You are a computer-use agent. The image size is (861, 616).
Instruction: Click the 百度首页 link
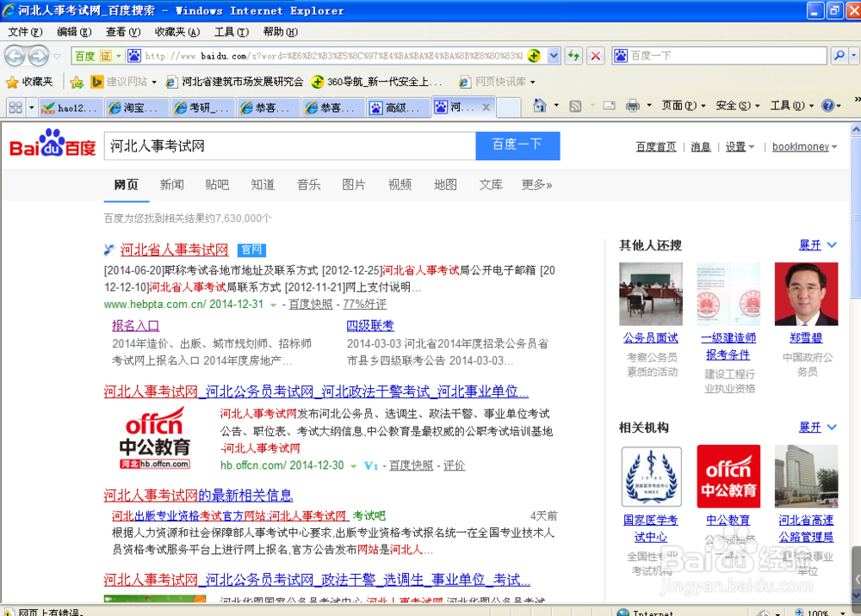click(656, 147)
